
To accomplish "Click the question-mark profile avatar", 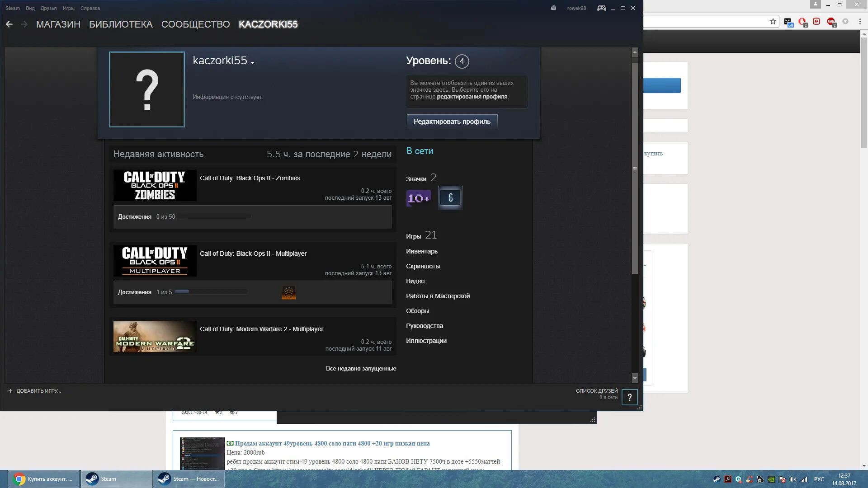I will tap(147, 89).
